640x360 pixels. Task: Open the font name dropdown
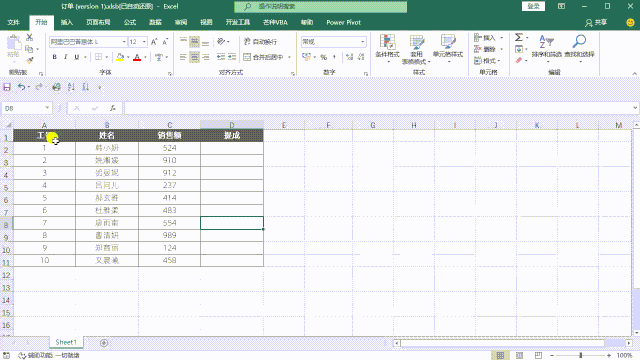pos(124,42)
